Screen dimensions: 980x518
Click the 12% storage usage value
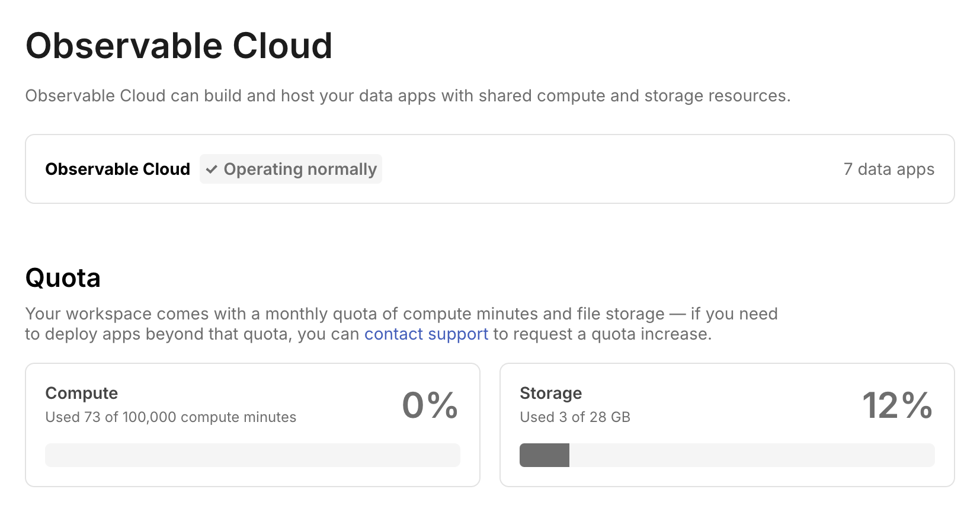point(896,405)
